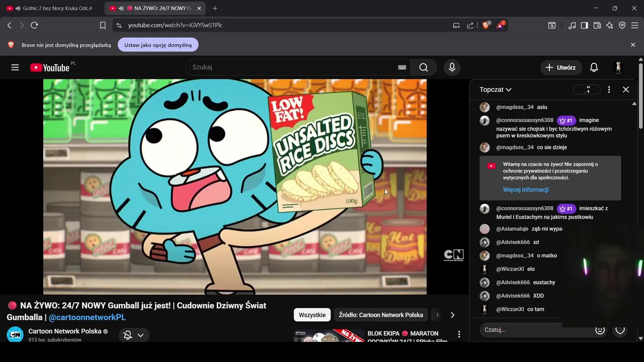
Task: Open YouTube notifications bell
Action: 594,67
